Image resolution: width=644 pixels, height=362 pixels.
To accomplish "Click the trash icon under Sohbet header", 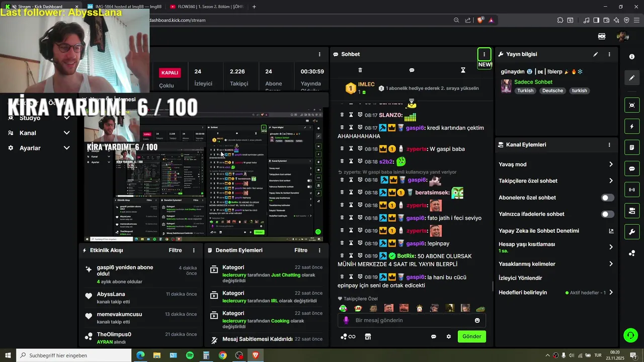I will 360,70.
